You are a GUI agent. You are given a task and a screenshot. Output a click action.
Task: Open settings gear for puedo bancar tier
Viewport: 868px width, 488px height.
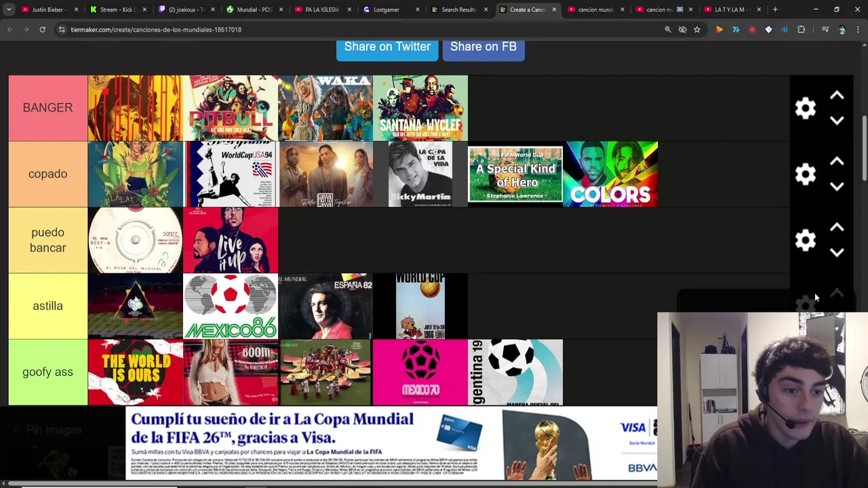[805, 240]
